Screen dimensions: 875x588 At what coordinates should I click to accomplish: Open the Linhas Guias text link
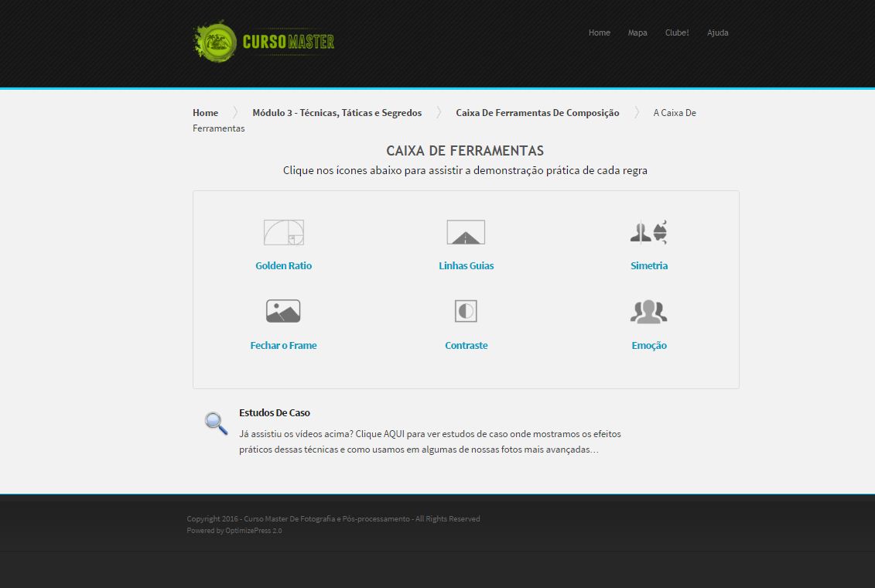(466, 265)
